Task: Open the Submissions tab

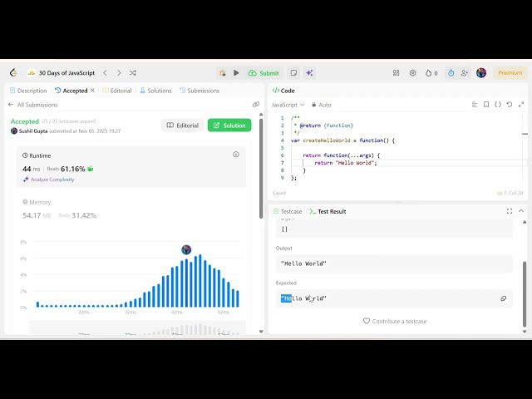Action: pos(199,91)
